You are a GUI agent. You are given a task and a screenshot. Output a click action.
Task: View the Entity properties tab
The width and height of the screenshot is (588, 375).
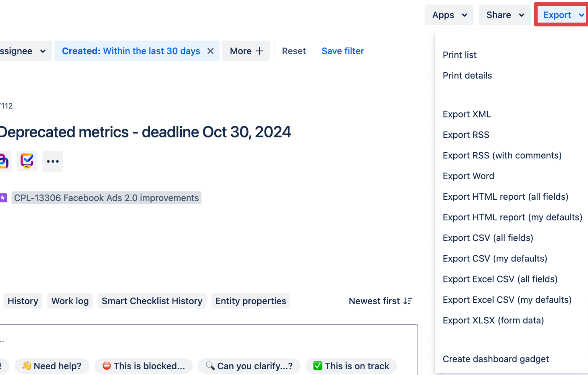(250, 301)
